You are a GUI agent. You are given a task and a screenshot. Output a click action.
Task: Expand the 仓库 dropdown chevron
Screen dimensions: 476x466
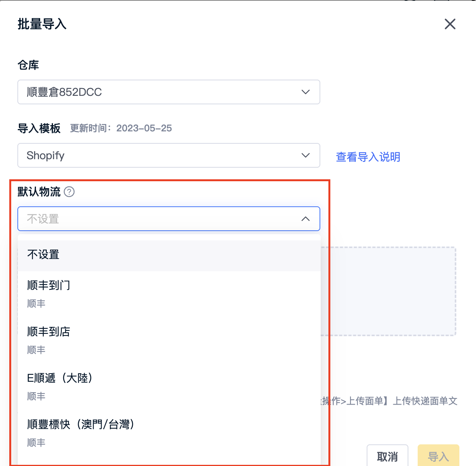point(306,92)
